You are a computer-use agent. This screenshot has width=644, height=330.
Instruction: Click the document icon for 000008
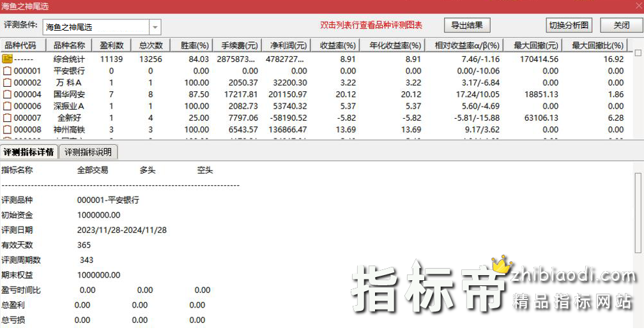click(x=7, y=130)
